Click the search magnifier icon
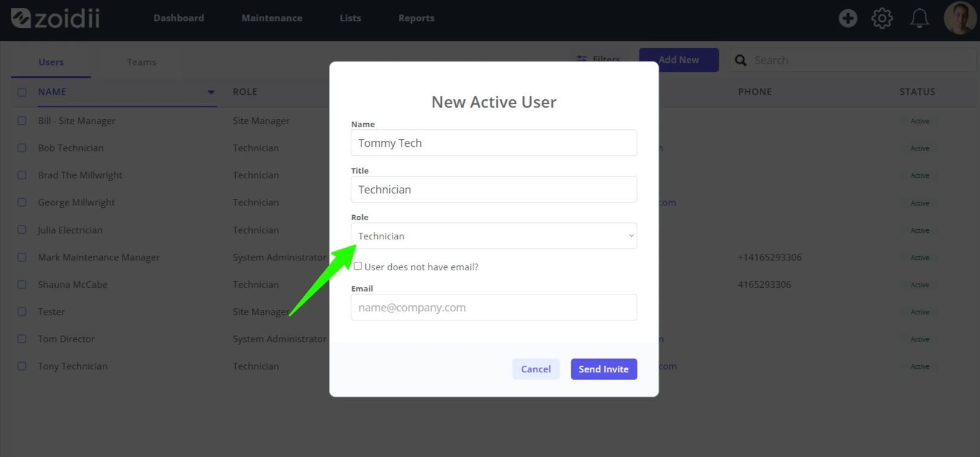 point(741,60)
